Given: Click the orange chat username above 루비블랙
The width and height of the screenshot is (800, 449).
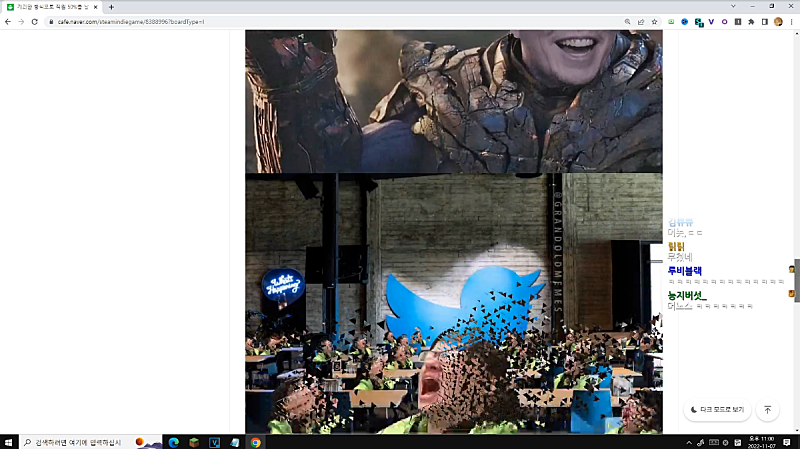Looking at the screenshot, I should click(676, 246).
